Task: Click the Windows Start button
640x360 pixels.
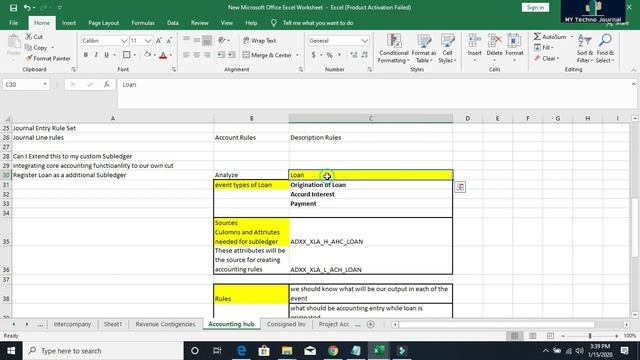Action: point(11,351)
